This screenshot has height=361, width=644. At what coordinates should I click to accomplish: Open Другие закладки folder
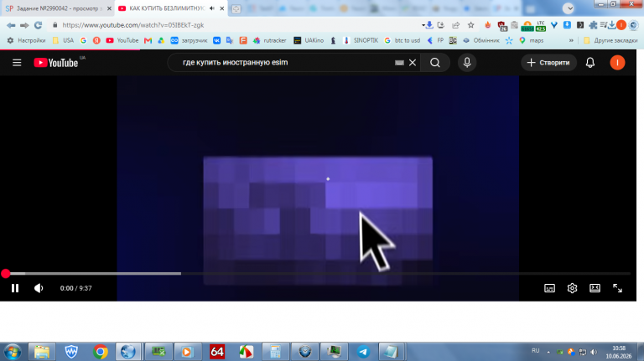point(610,40)
